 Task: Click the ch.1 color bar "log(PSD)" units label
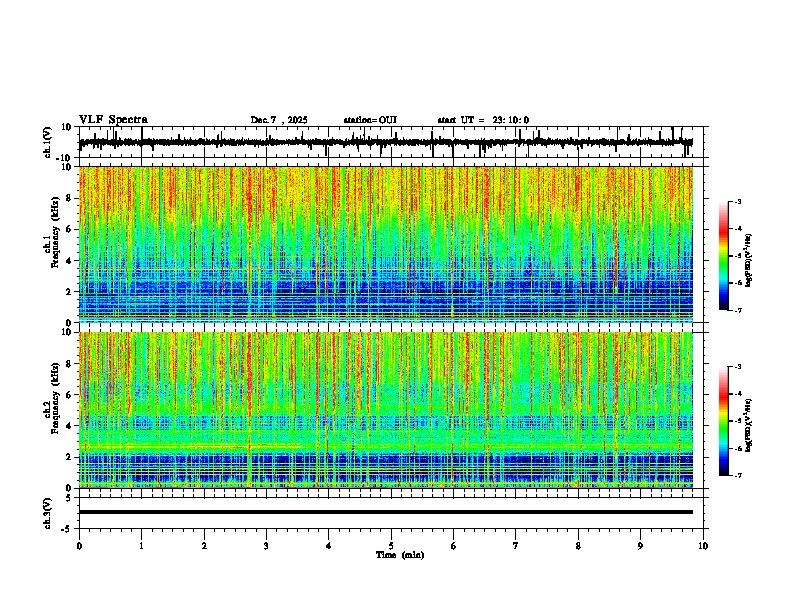tap(749, 261)
